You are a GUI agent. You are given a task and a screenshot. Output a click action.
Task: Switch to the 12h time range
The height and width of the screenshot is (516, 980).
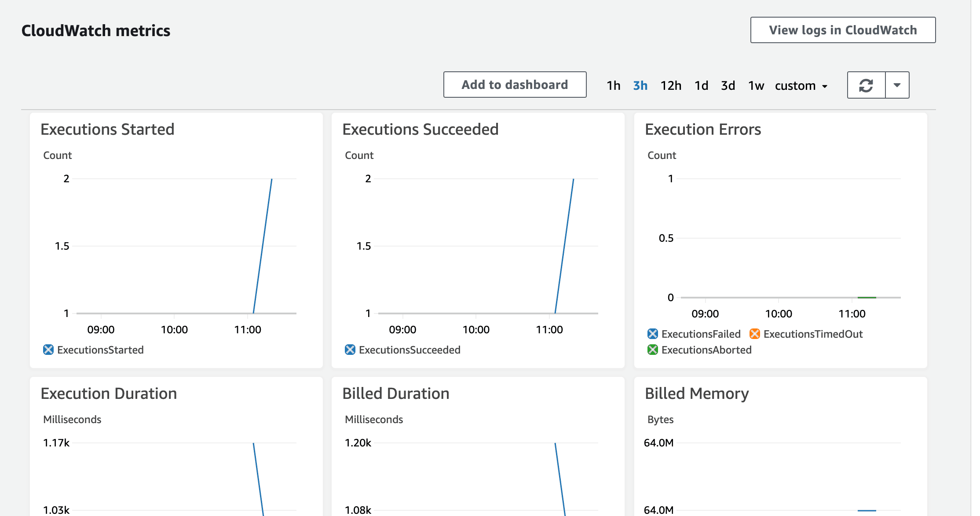(671, 85)
